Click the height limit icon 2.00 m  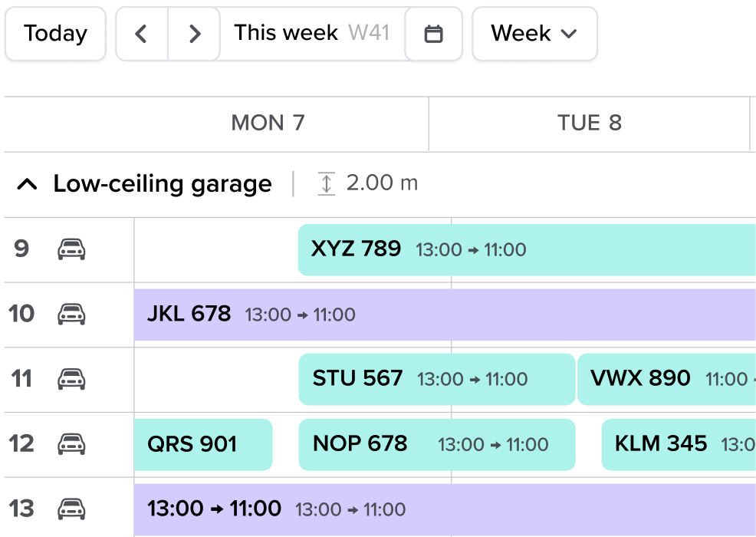tap(327, 184)
